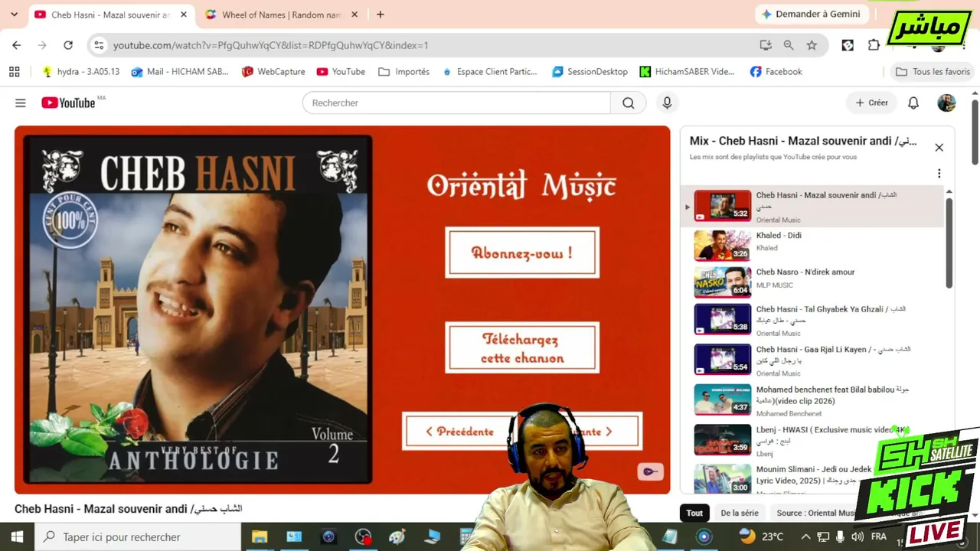The width and height of the screenshot is (980, 551).
Task: Click the Oriental Music channel name under first mix item
Action: click(x=778, y=220)
